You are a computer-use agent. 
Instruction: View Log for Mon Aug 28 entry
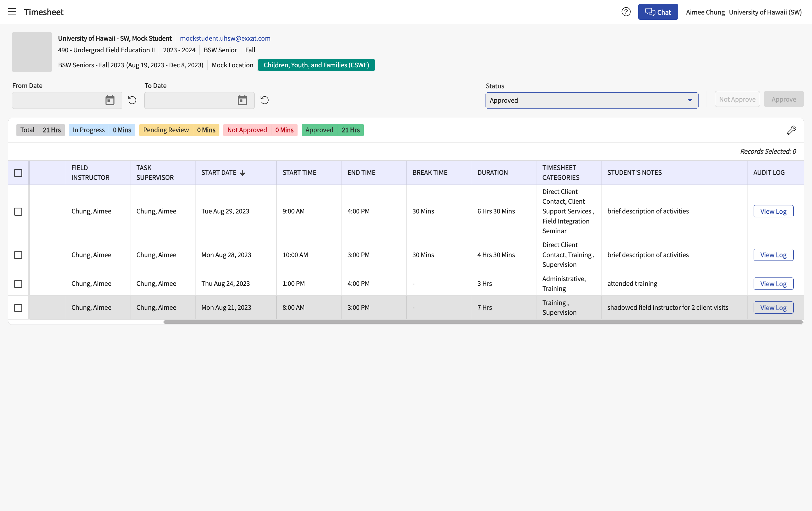coord(773,255)
